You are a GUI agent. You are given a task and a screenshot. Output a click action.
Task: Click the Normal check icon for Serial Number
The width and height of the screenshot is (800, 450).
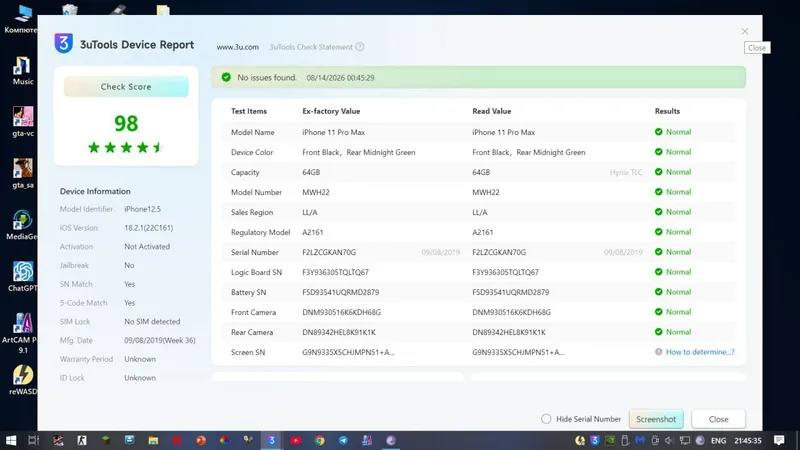659,252
